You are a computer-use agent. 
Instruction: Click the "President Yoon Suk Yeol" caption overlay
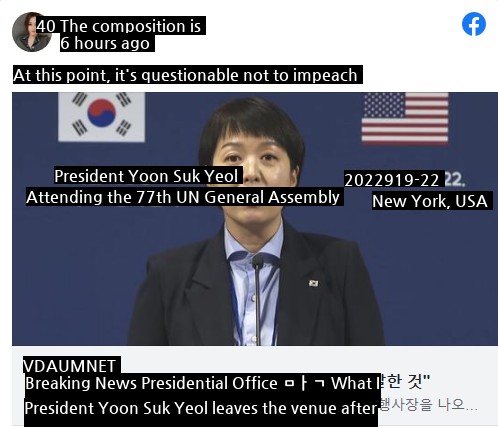click(x=148, y=175)
